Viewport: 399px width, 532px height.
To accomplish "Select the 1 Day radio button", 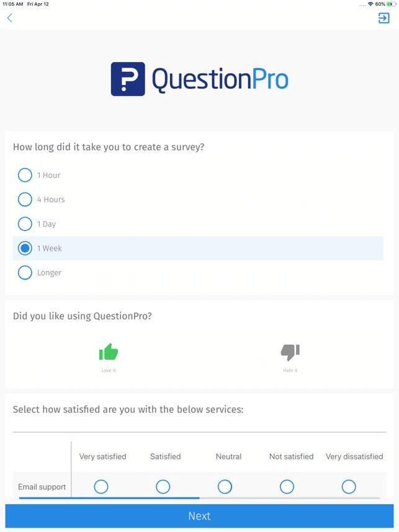I will click(25, 224).
